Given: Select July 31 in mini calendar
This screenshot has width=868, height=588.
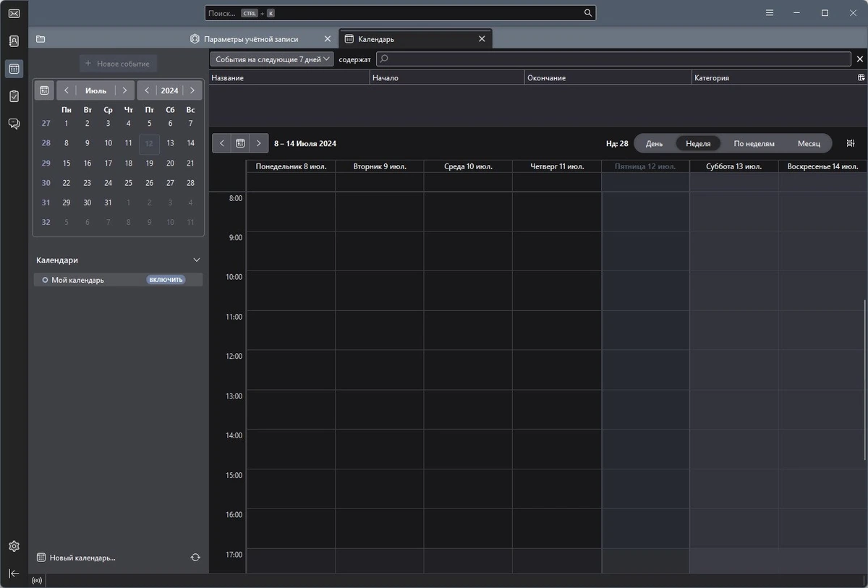Looking at the screenshot, I should [x=108, y=203].
